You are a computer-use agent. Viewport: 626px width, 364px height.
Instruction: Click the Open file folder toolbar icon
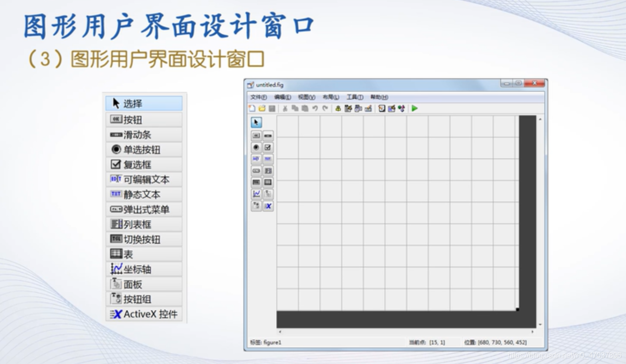tap(262, 109)
